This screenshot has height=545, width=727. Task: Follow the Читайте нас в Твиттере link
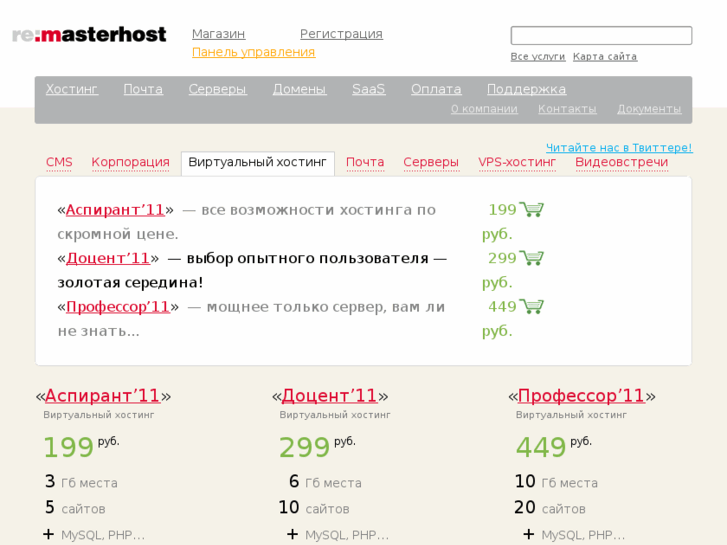pyautogui.click(x=619, y=147)
